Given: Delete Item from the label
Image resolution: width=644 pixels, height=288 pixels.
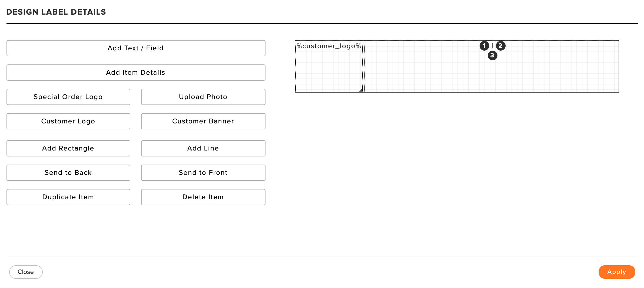Looking at the screenshot, I should click(x=203, y=197).
